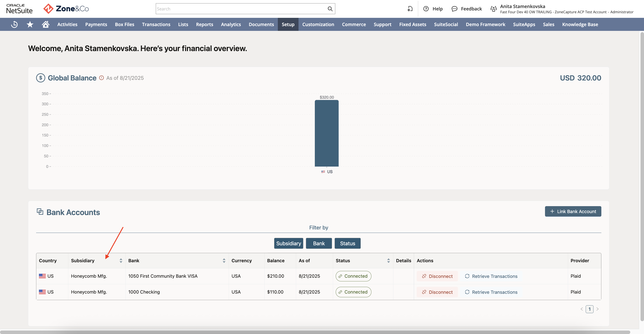Image resolution: width=644 pixels, height=334 pixels.
Task: Retrieve Transactions for 1000 Checking
Action: coord(491,292)
